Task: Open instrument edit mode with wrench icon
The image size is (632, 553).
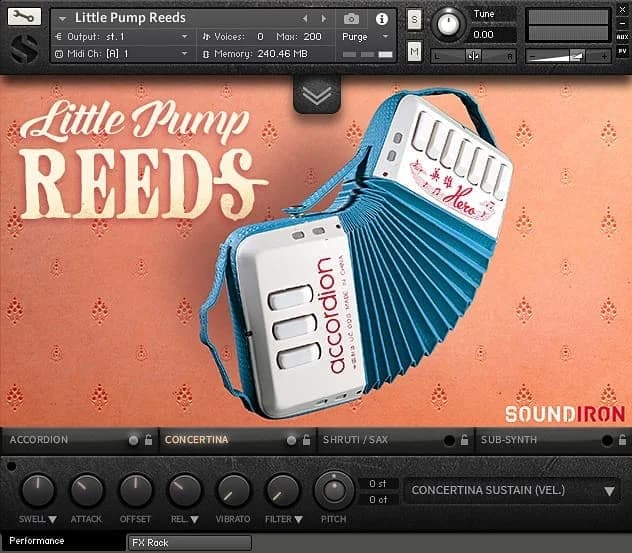Action: pyautogui.click(x=23, y=17)
